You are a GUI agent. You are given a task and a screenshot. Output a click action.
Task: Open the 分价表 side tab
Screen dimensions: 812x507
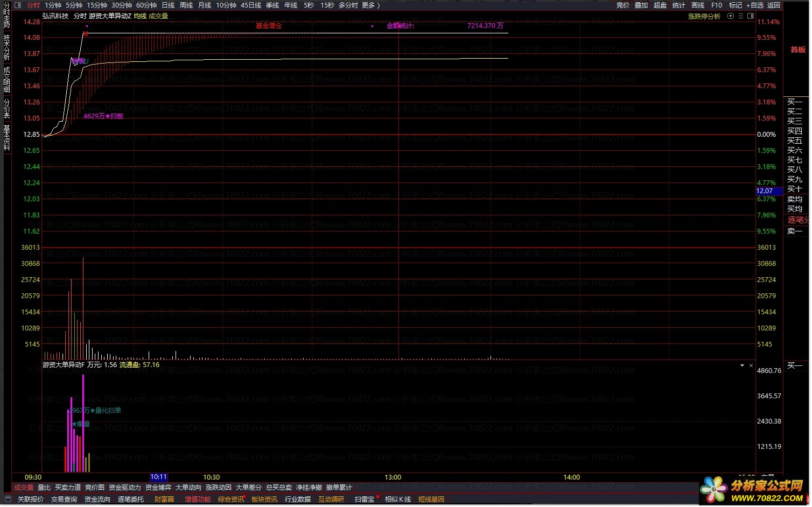7,108
